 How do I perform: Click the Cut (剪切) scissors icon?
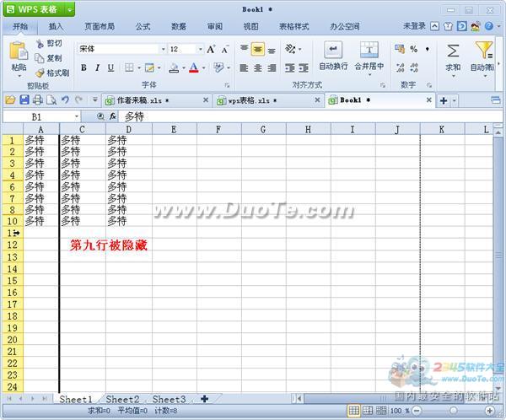[40, 44]
